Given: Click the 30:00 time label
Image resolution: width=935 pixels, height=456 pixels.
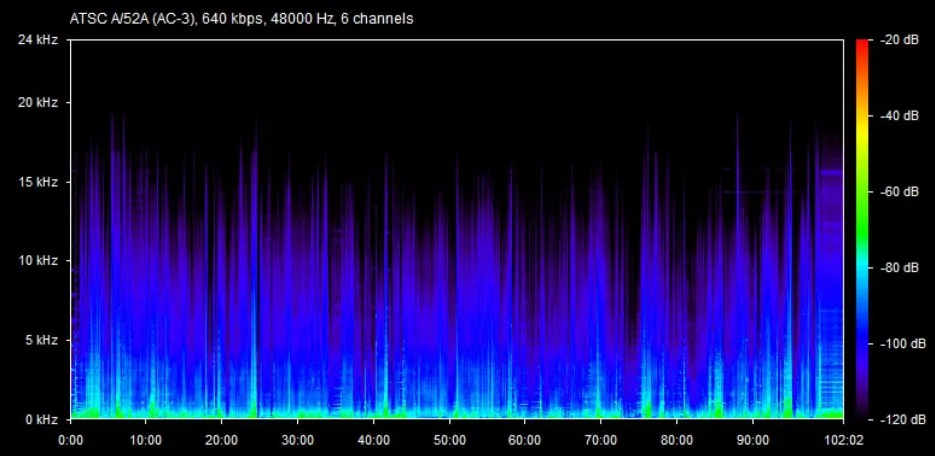Looking at the screenshot, I should click(298, 439).
